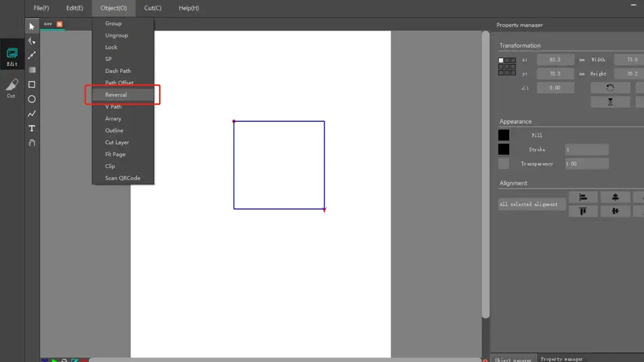644x362 pixels.
Task: Click the Transparency value input field
Action: tap(587, 164)
